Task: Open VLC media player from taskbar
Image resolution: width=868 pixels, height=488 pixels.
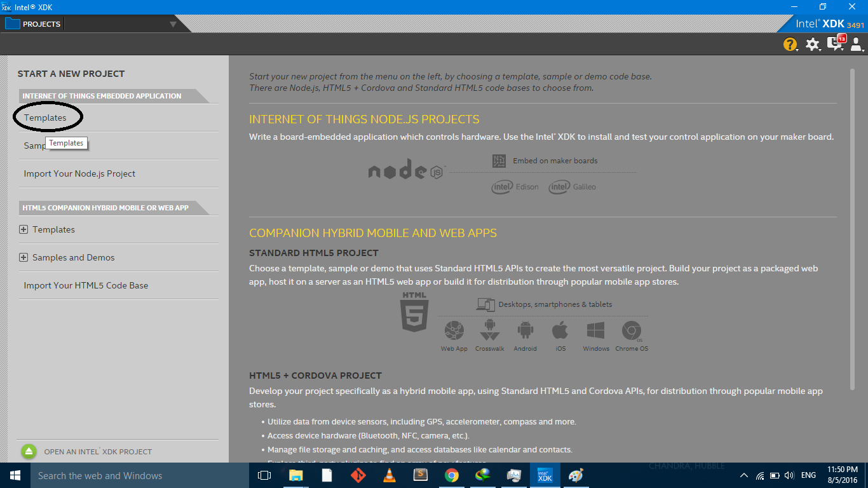Action: [x=390, y=475]
